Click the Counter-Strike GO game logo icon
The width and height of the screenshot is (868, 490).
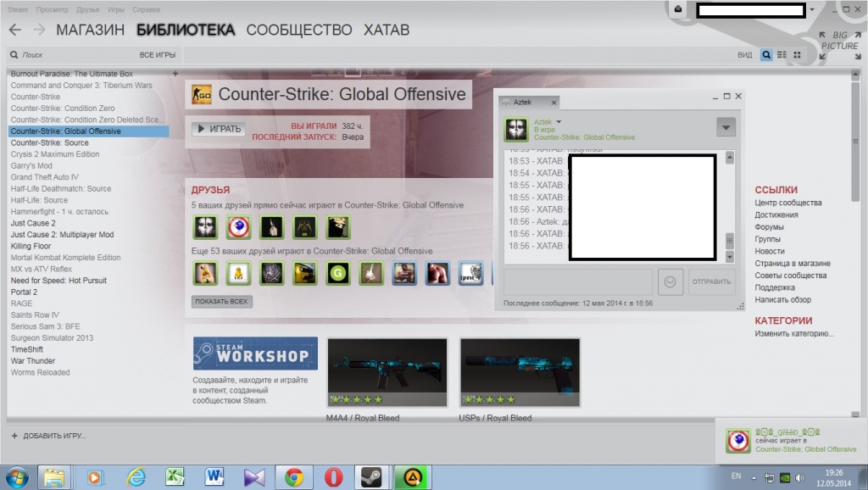pyautogui.click(x=202, y=94)
